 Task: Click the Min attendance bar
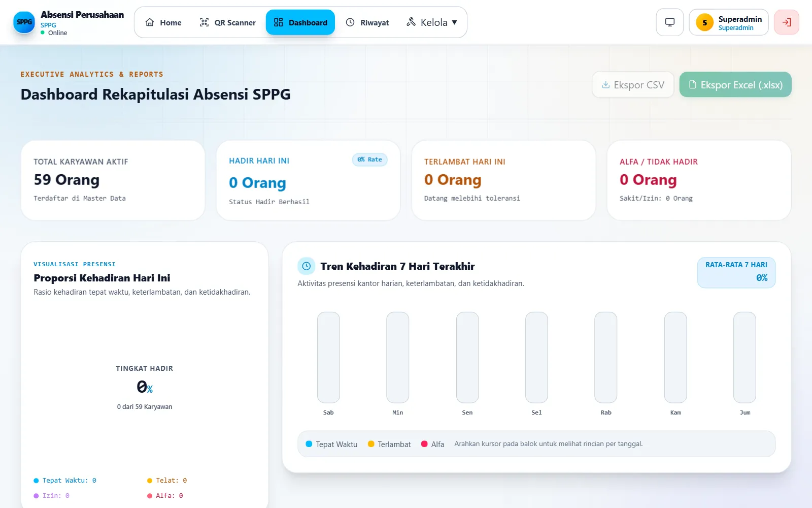point(398,357)
